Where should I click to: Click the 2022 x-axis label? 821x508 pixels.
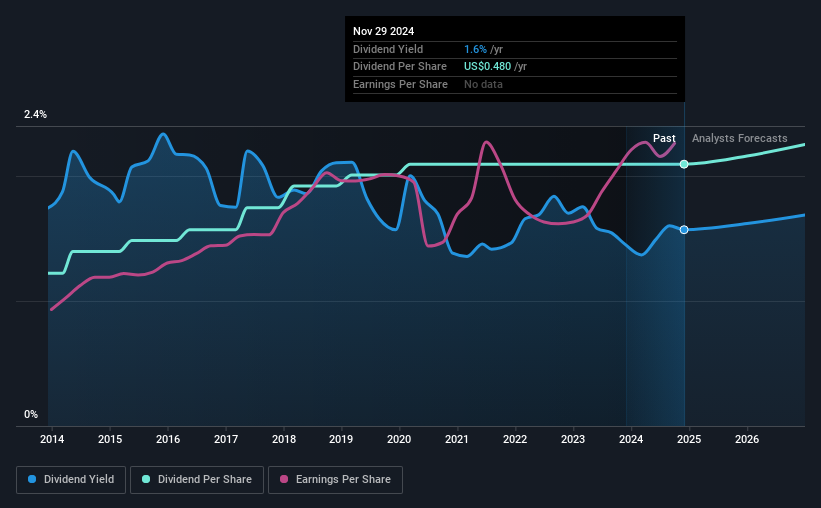(515, 439)
